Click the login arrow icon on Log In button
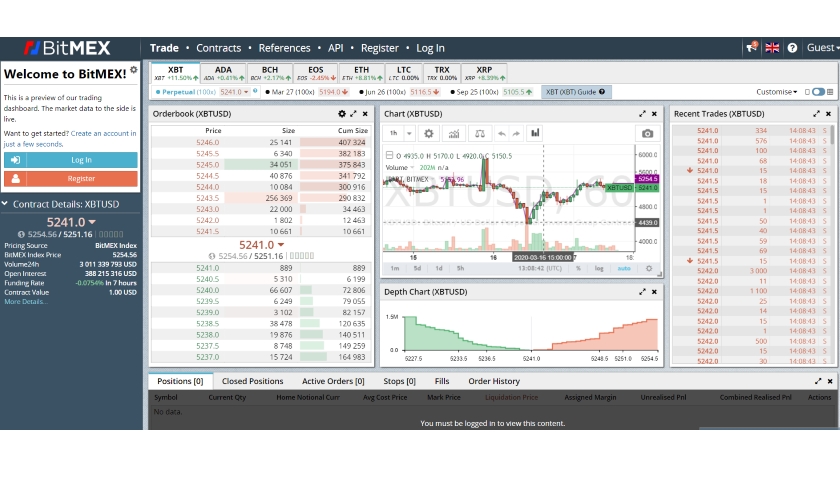The width and height of the screenshot is (840, 480). tap(16, 160)
